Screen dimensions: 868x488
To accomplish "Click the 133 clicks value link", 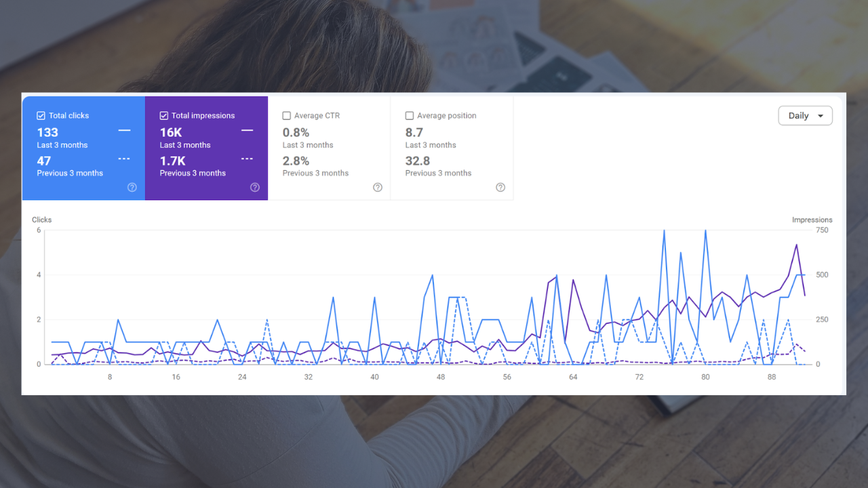I will point(47,132).
